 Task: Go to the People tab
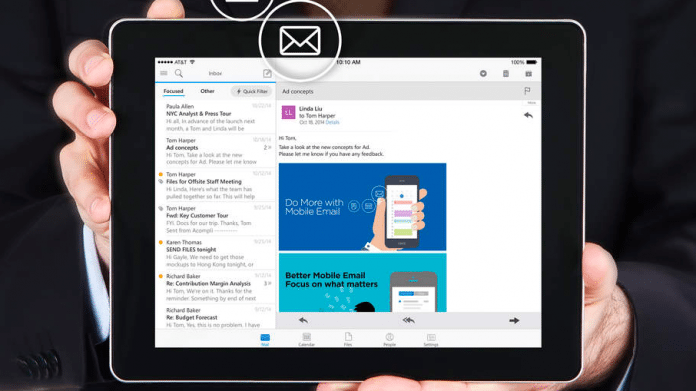tap(389, 340)
